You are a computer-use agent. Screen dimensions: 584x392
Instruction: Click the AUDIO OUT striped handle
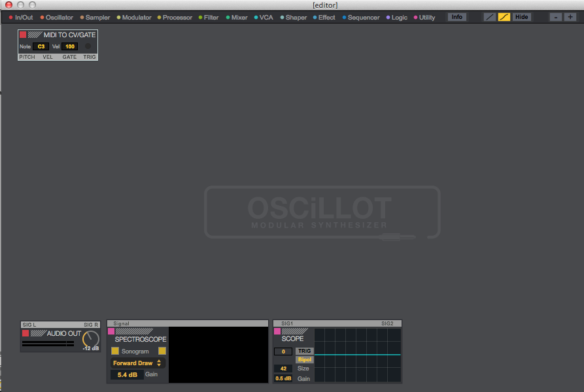[x=38, y=333]
